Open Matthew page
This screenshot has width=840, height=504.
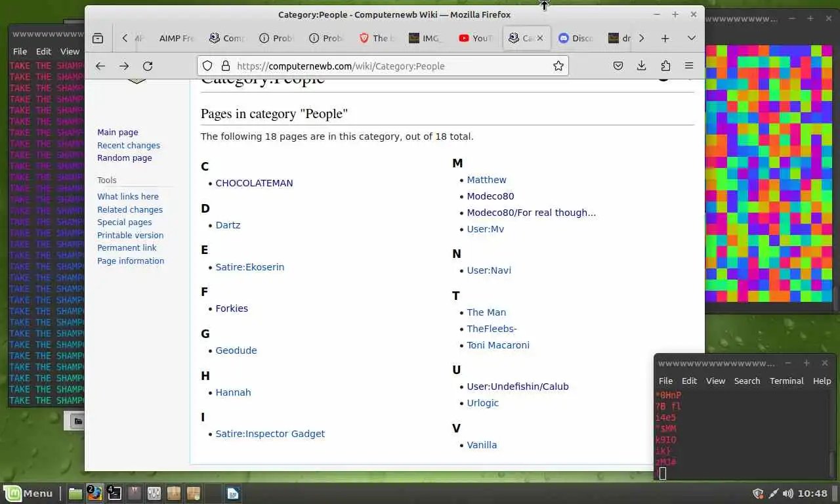pos(486,180)
